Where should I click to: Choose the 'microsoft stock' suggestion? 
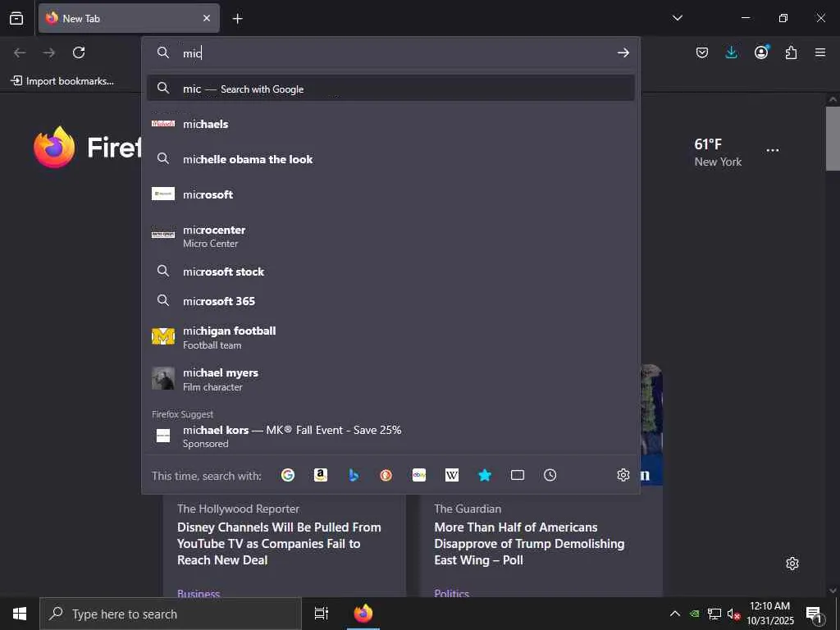click(390, 271)
